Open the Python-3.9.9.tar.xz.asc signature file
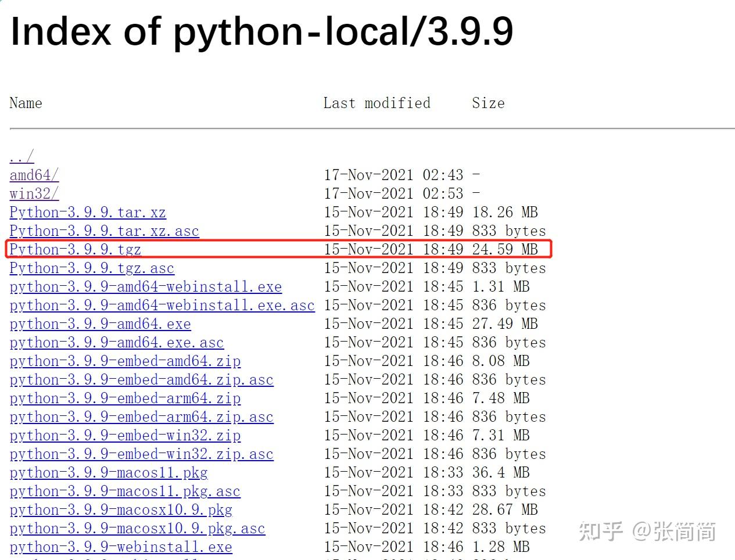 click(x=104, y=231)
